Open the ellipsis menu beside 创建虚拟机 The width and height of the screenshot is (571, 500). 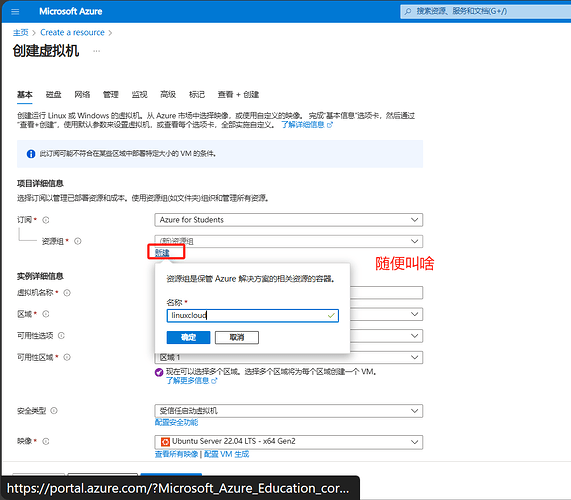point(97,51)
